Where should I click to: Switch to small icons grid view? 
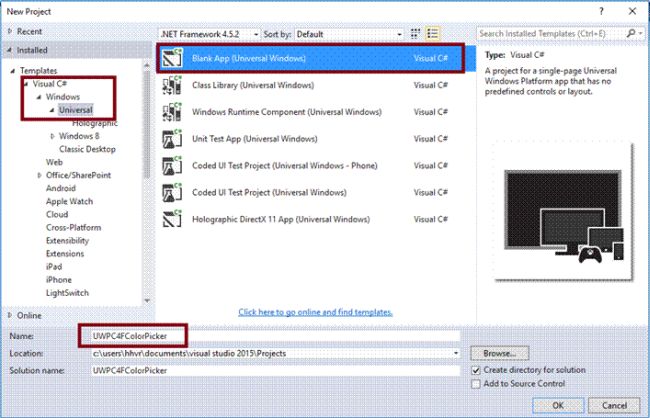coord(415,34)
